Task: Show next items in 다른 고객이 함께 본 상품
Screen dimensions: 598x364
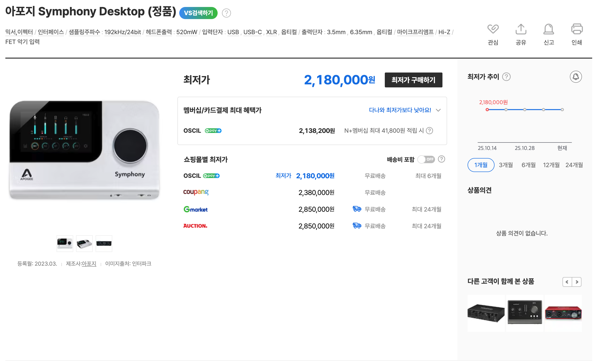Action: pyautogui.click(x=577, y=282)
